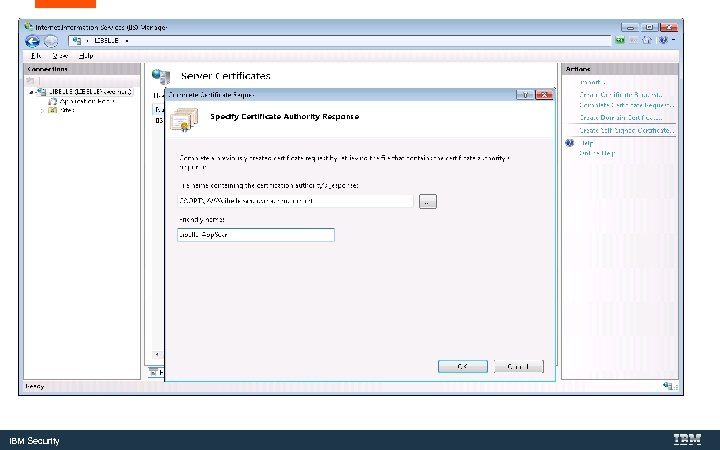The width and height of the screenshot is (720, 450).
Task: Open the help icon in the top toolbar
Action: click(663, 40)
